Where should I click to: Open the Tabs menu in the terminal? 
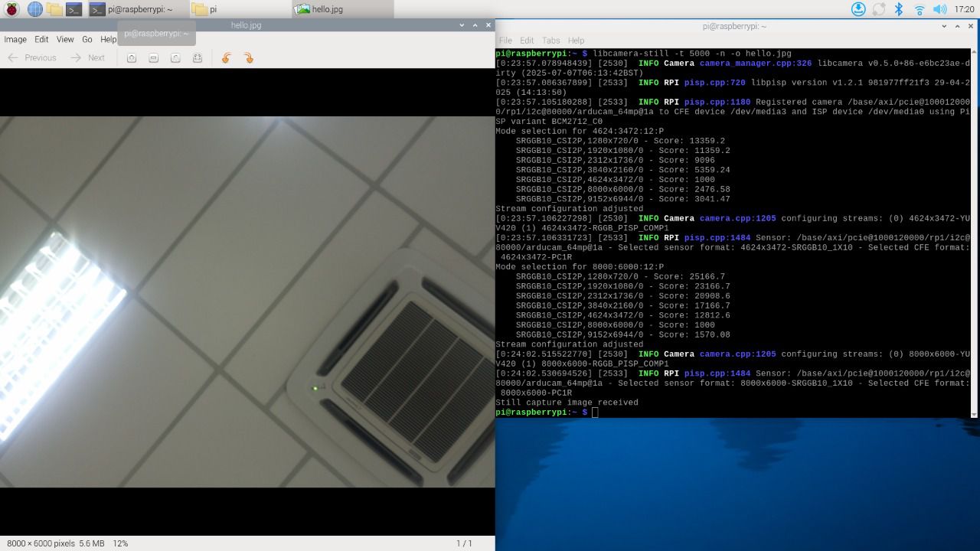(x=550, y=41)
